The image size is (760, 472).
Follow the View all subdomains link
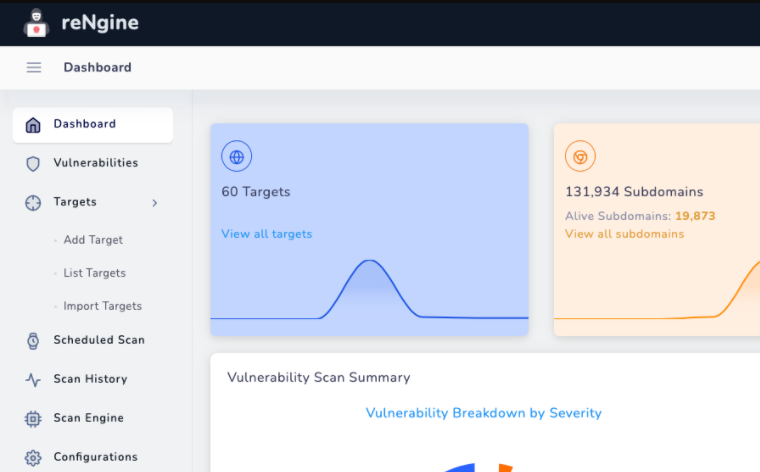coord(624,234)
